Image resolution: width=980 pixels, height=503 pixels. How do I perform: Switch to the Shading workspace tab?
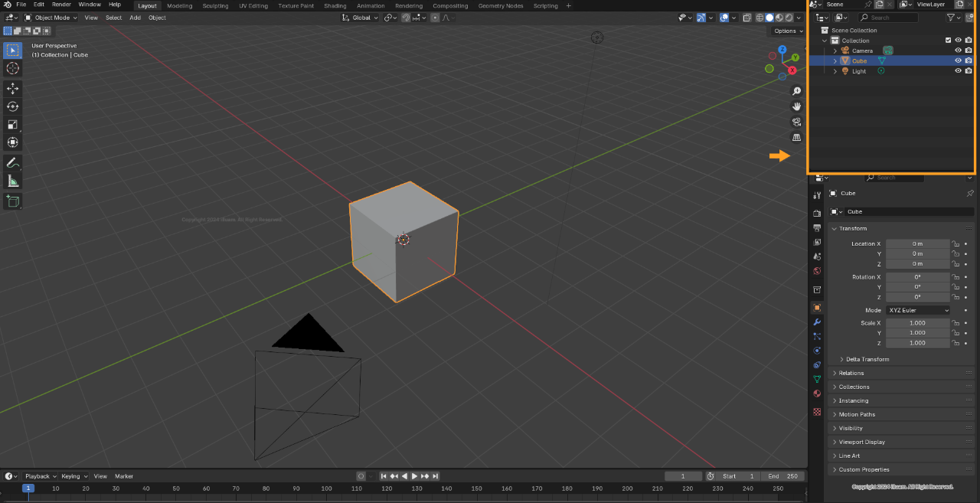click(335, 5)
